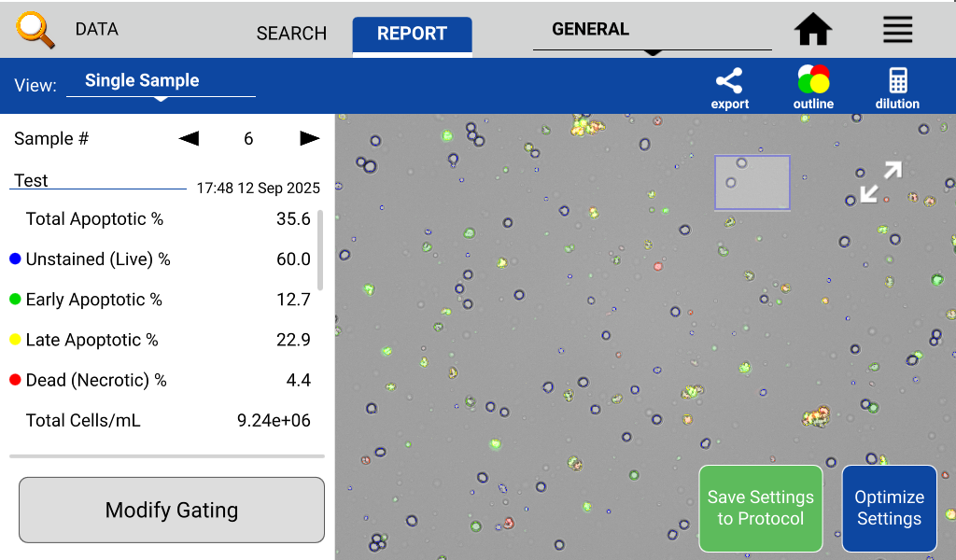
Task: Click Save Settings to Protocol
Action: 760,509
